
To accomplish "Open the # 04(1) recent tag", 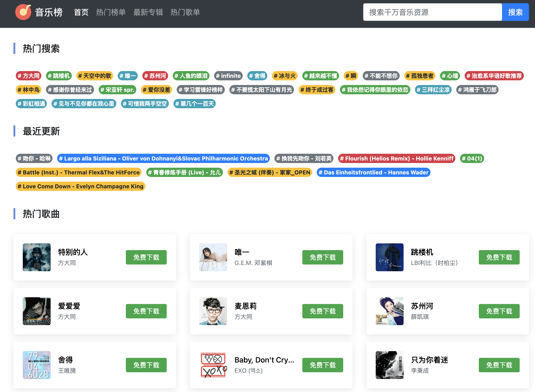I will click(472, 158).
